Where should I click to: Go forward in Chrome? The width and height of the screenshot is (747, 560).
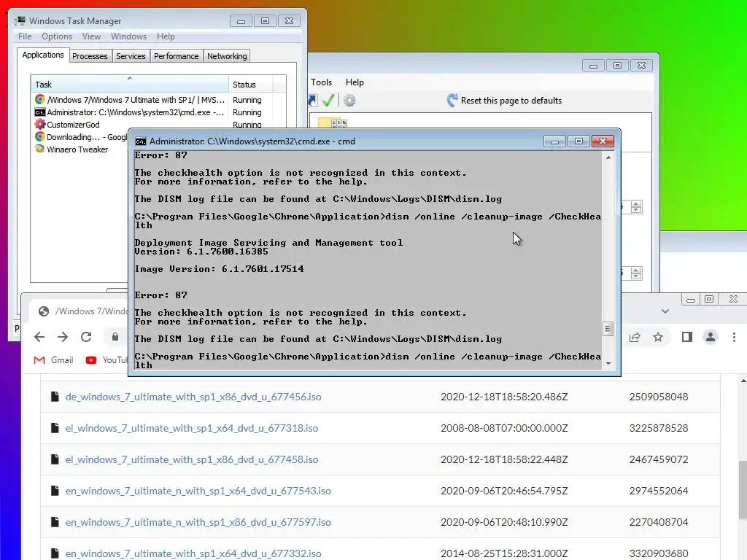[x=63, y=337]
